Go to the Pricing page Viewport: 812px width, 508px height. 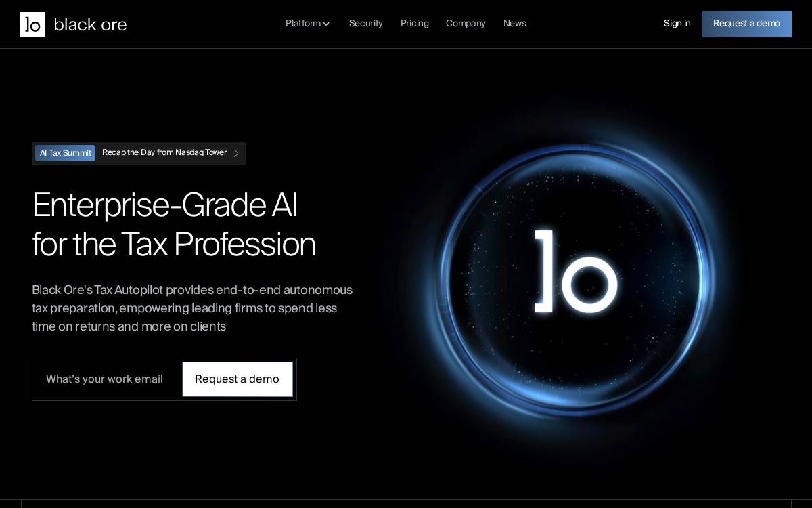[415, 24]
